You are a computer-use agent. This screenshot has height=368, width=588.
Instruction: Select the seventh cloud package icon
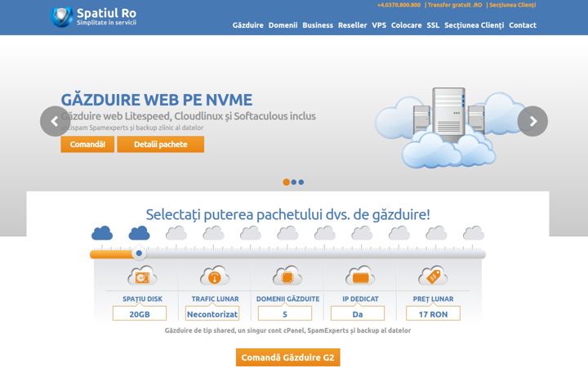pos(325,233)
